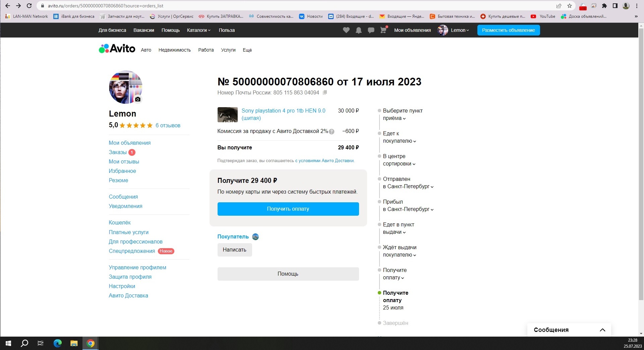Image resolution: width=644 pixels, height=350 pixels.
Task: Open messages speech bubble icon
Action: click(371, 30)
